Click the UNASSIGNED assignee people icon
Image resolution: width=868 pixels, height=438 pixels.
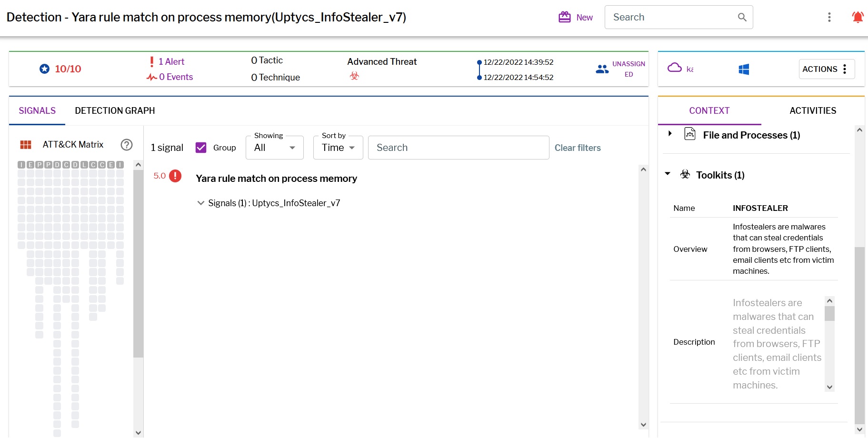tap(602, 69)
